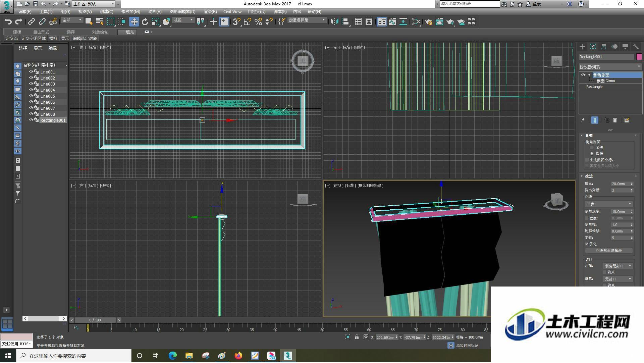Click the 登录 sign-in link
This screenshot has width=644, height=363.
pos(537,4)
